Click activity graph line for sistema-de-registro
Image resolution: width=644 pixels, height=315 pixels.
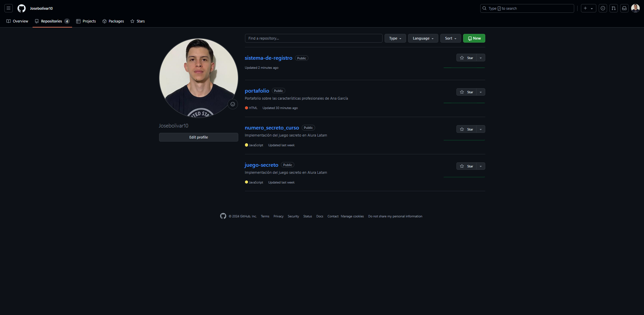pyautogui.click(x=464, y=68)
